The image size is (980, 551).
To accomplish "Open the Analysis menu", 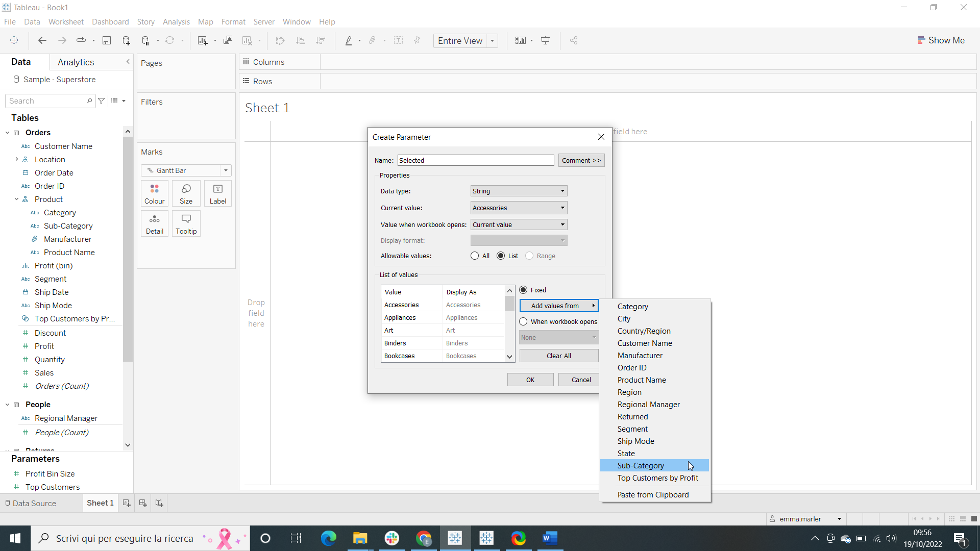I will [176, 22].
